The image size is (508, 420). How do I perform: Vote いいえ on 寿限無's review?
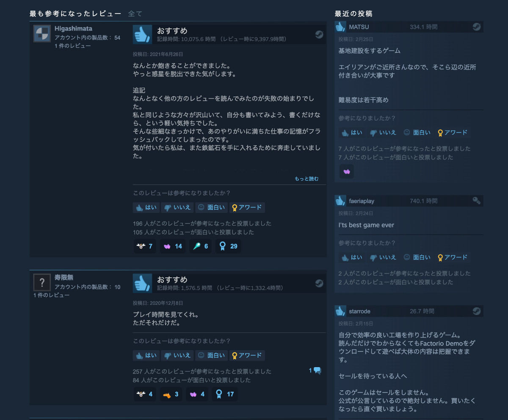[177, 355]
